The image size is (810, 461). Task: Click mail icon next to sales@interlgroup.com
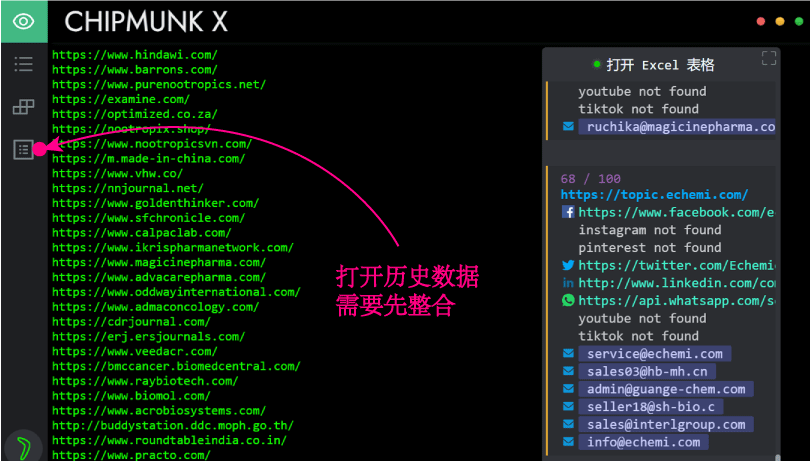point(568,424)
